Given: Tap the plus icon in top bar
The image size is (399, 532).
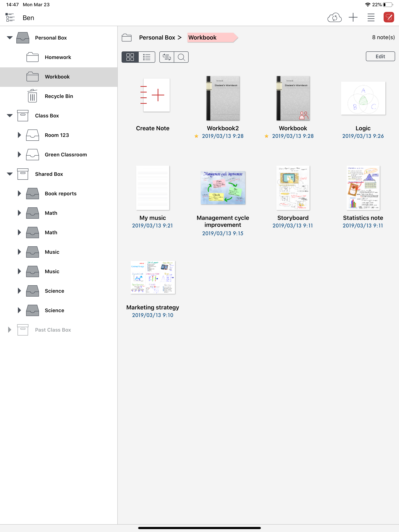Looking at the screenshot, I should 353,18.
